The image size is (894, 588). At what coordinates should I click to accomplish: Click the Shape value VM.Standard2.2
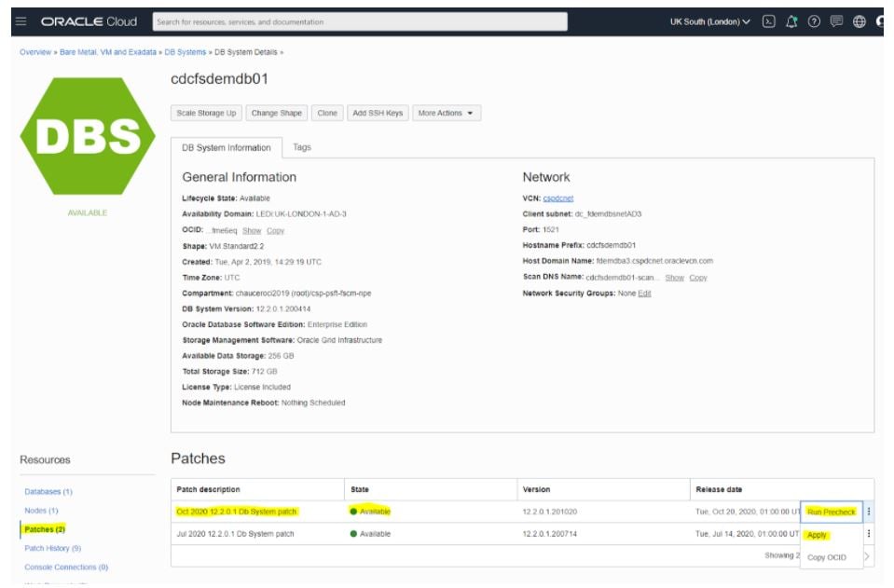point(237,247)
